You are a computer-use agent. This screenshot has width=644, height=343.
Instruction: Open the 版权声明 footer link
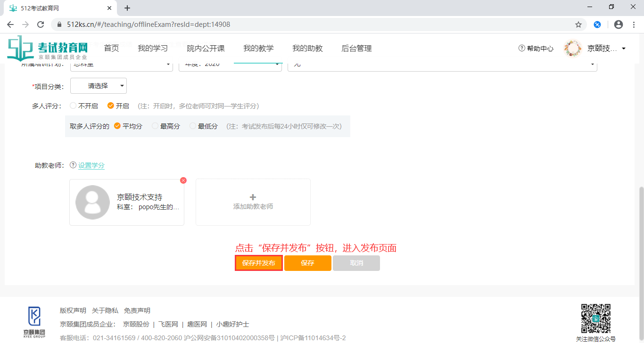[73, 310]
